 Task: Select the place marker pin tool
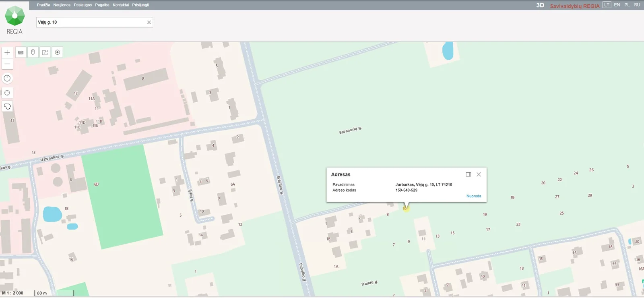33,52
